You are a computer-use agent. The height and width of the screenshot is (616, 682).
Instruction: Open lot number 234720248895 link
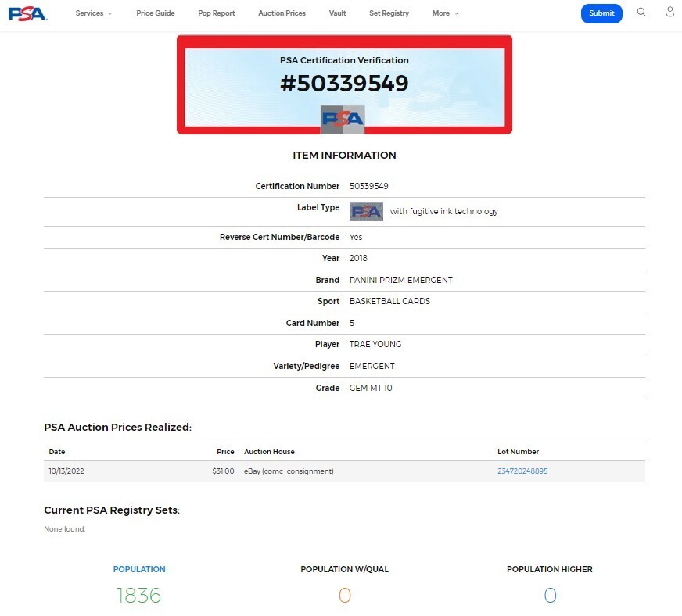522,471
